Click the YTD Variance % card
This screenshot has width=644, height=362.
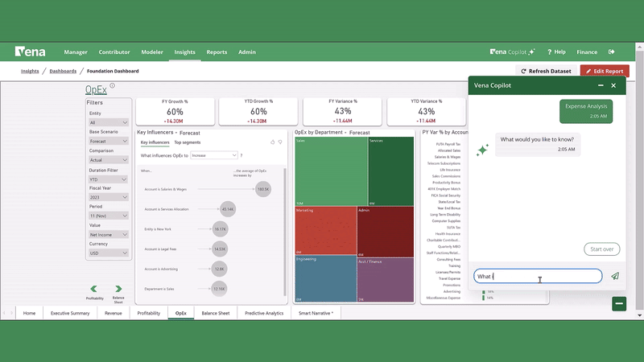[427, 111]
